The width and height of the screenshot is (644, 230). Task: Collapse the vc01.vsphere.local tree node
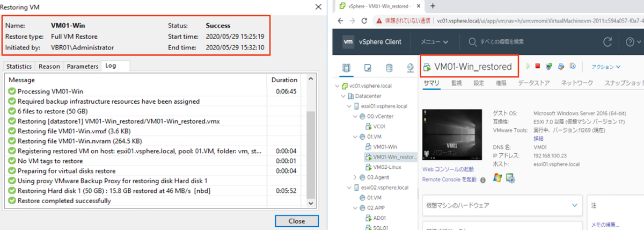[x=336, y=86]
